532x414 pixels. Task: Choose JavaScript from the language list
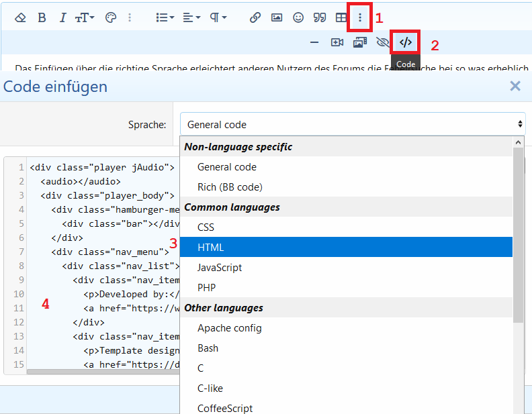[x=346, y=267]
